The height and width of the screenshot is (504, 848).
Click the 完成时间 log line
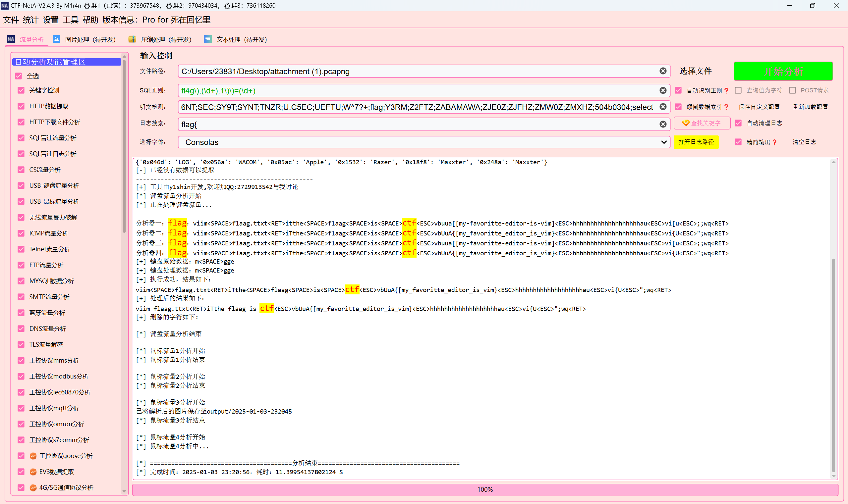239,472
